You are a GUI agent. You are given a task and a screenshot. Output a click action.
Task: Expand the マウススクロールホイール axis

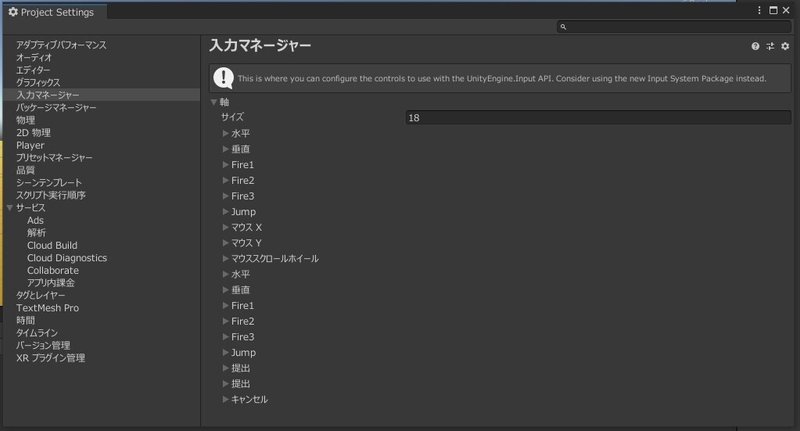tap(226, 259)
